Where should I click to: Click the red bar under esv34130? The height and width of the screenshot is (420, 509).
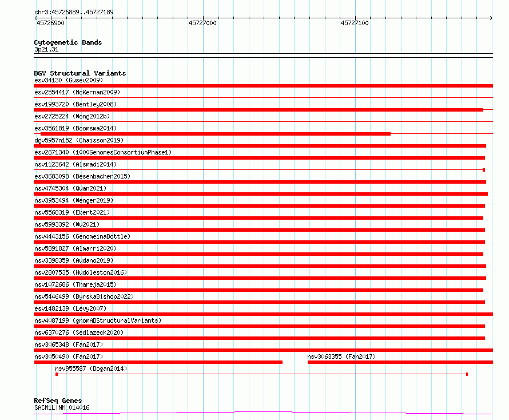coord(263,86)
